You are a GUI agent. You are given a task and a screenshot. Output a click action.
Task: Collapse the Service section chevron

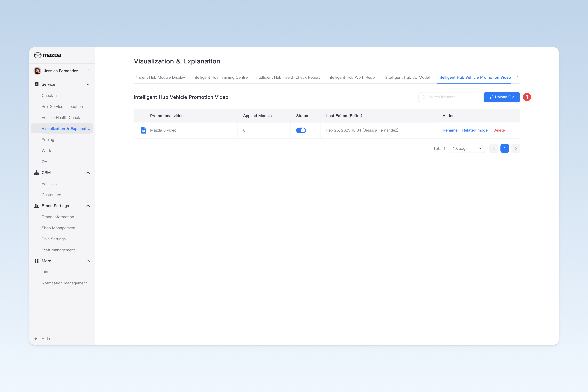coord(88,84)
